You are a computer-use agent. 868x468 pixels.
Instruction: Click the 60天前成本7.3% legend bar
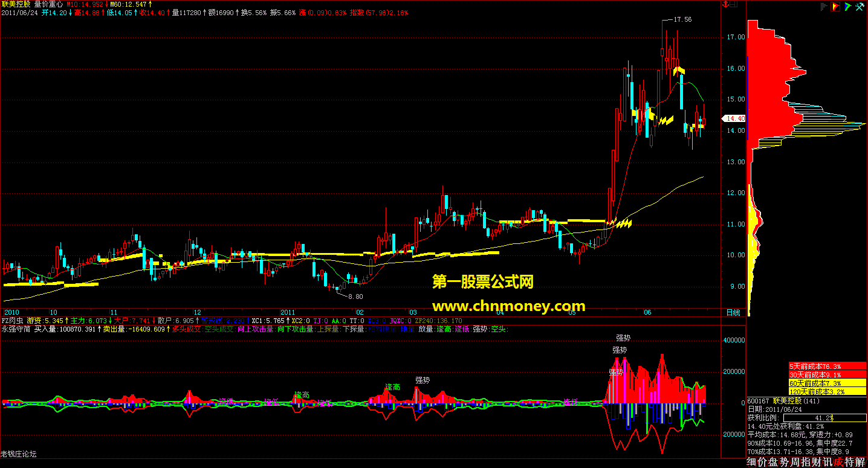pos(827,383)
